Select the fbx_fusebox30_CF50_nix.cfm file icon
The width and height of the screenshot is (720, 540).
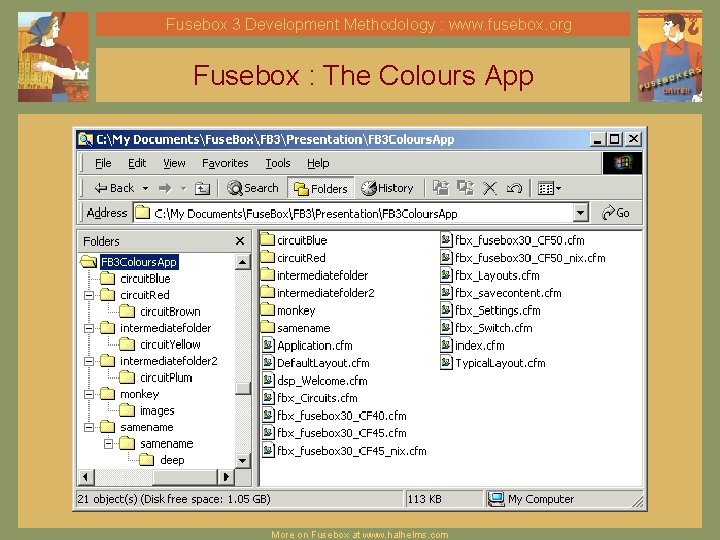click(x=446, y=257)
